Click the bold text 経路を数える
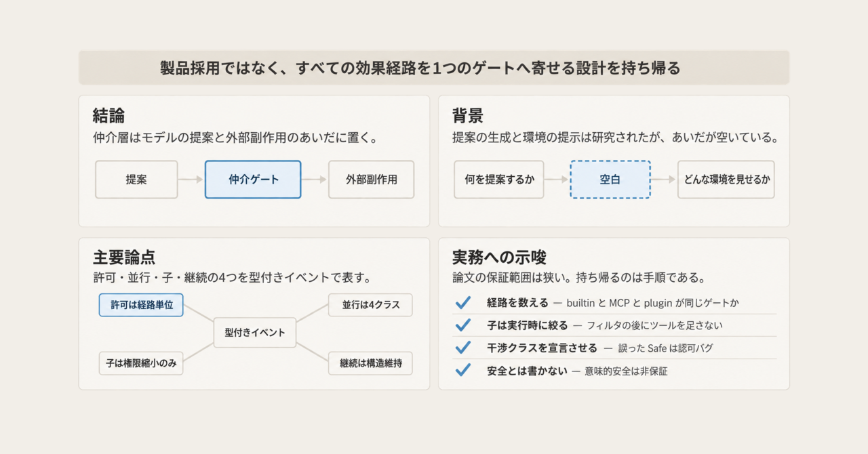 (x=517, y=303)
